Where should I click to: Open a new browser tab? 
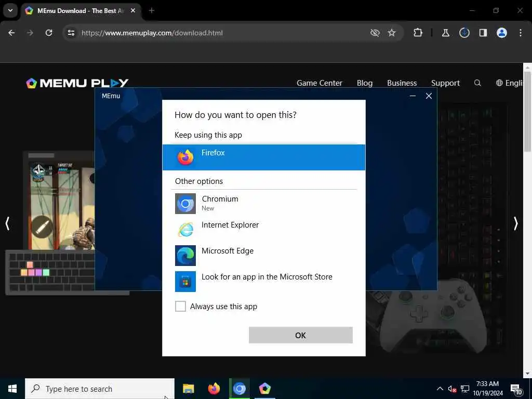pyautogui.click(x=152, y=10)
